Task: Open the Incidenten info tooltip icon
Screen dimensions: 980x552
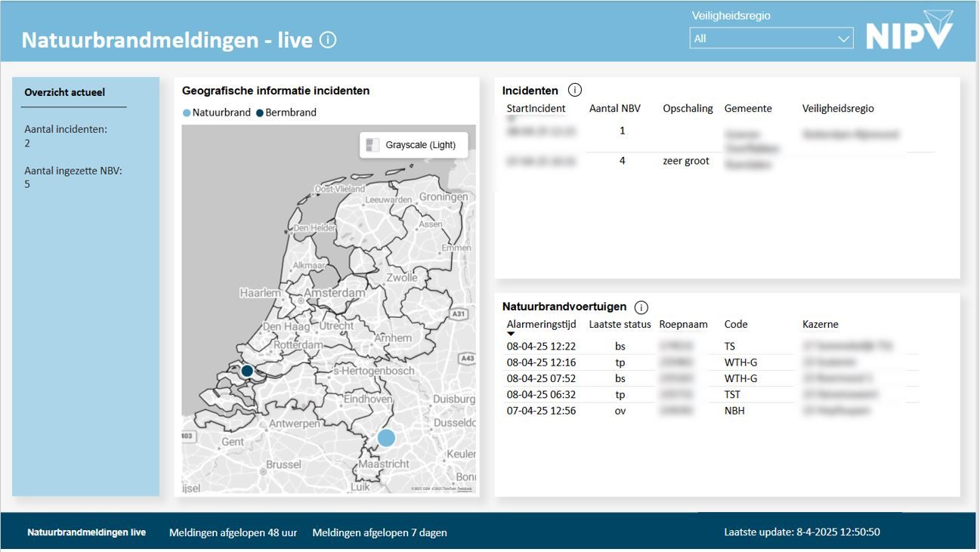Action: pyautogui.click(x=574, y=89)
